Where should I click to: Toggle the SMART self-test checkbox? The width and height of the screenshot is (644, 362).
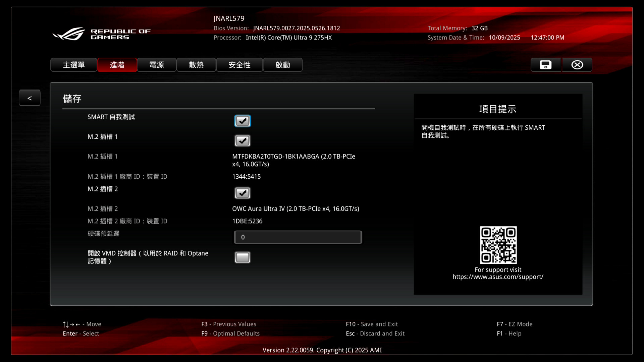(x=242, y=121)
